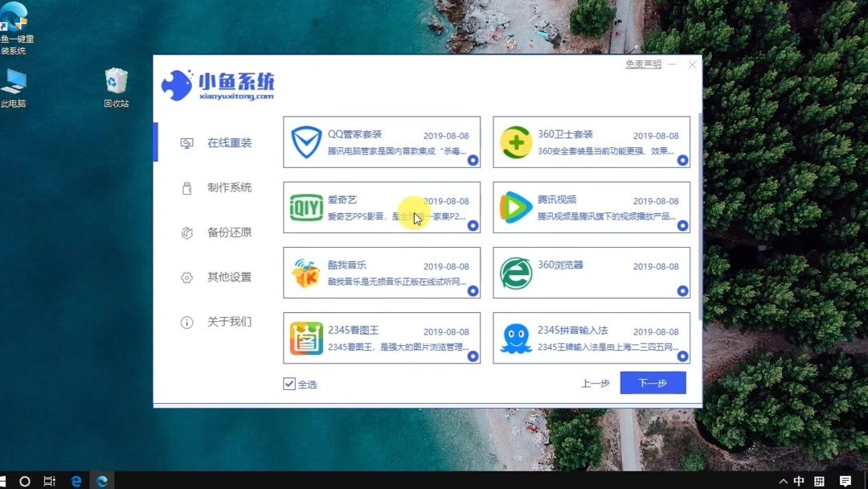Click the 360卫士套装 cross icon

pyautogui.click(x=515, y=142)
